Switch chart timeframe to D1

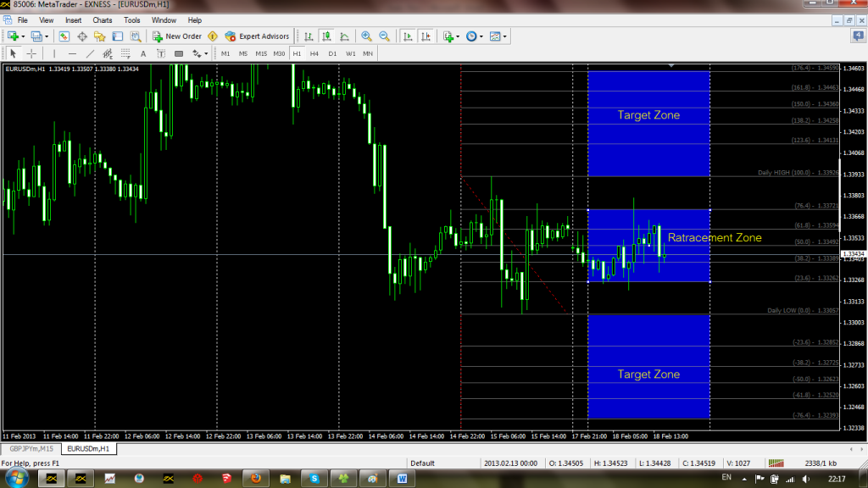pyautogui.click(x=332, y=53)
